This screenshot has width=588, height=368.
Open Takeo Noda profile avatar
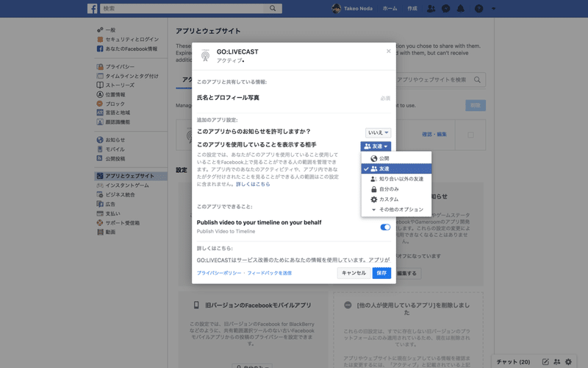coord(337,8)
